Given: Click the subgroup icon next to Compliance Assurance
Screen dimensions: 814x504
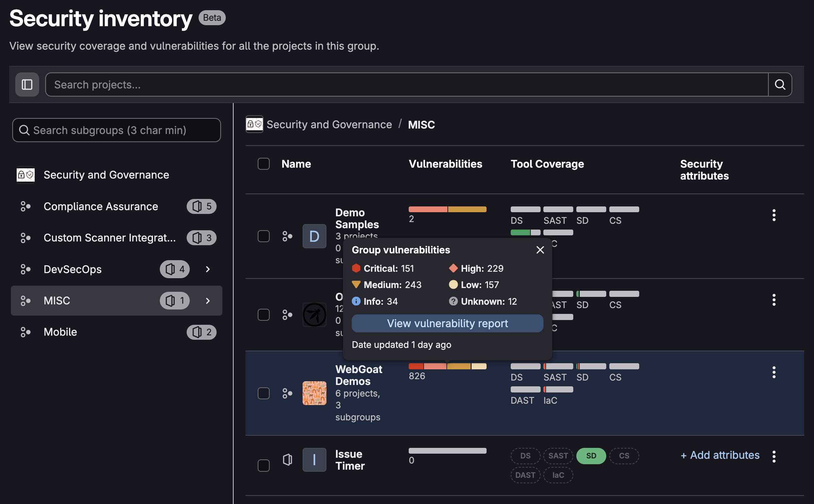Looking at the screenshot, I should point(25,206).
